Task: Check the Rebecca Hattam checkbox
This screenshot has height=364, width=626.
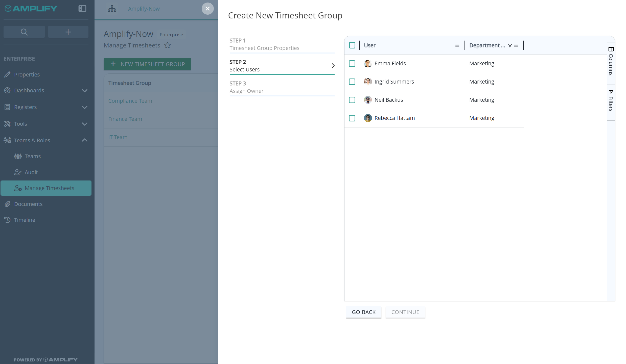Action: [352, 118]
